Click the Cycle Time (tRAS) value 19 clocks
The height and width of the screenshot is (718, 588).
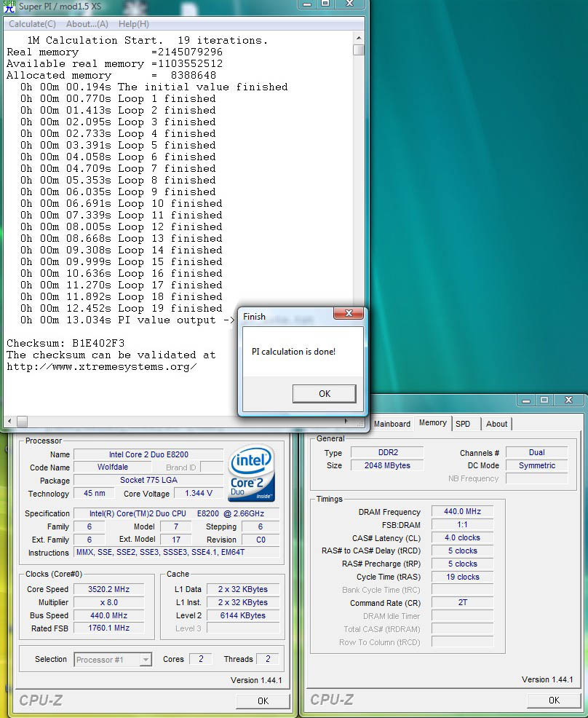(462, 577)
